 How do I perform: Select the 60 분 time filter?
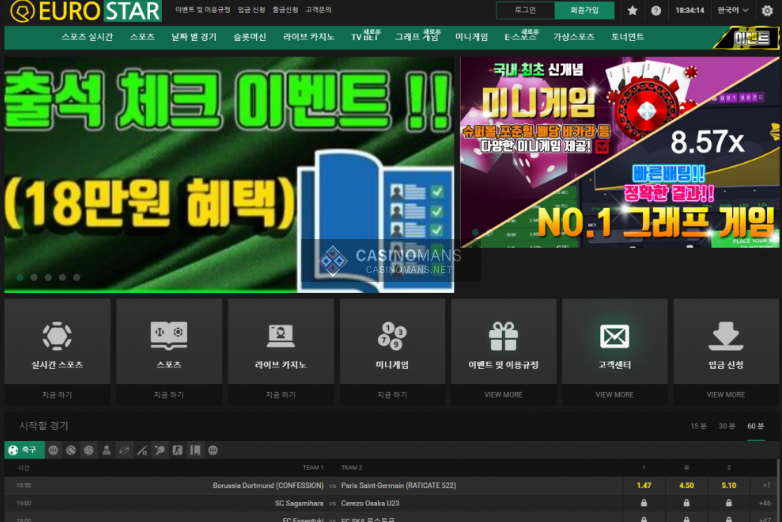click(755, 426)
